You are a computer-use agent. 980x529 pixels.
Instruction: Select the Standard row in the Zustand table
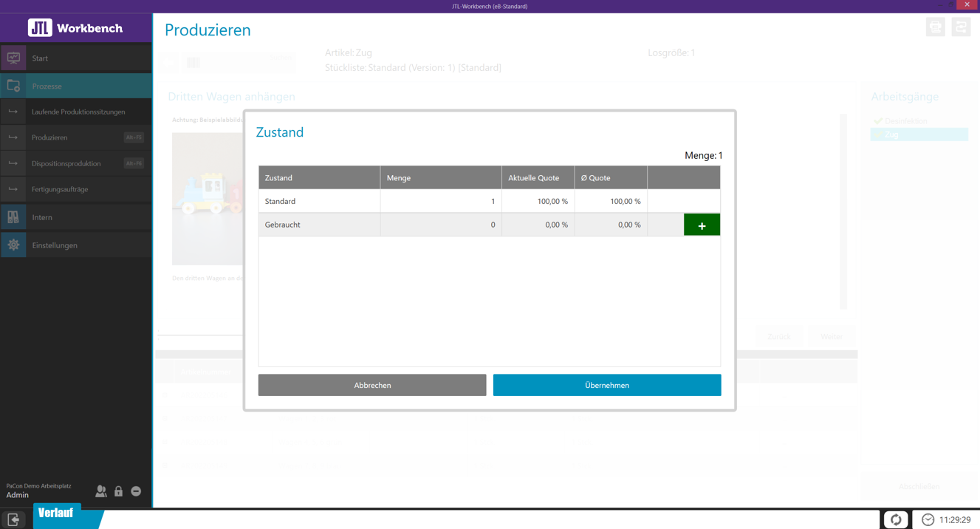pyautogui.click(x=319, y=200)
